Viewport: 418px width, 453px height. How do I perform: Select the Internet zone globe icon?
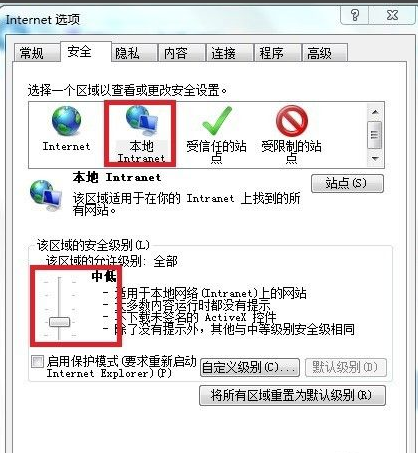[x=66, y=121]
